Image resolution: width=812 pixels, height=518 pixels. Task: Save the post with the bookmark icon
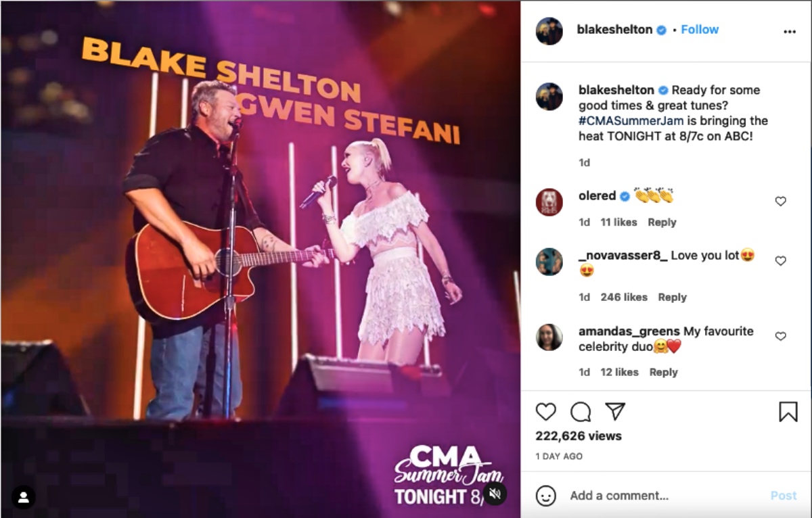(x=788, y=412)
